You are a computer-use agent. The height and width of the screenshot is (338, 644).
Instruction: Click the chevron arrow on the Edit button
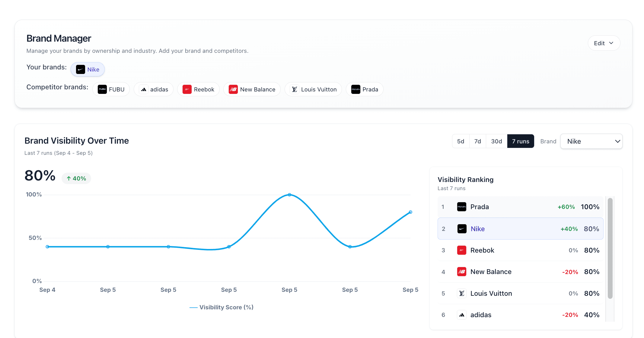tap(611, 43)
